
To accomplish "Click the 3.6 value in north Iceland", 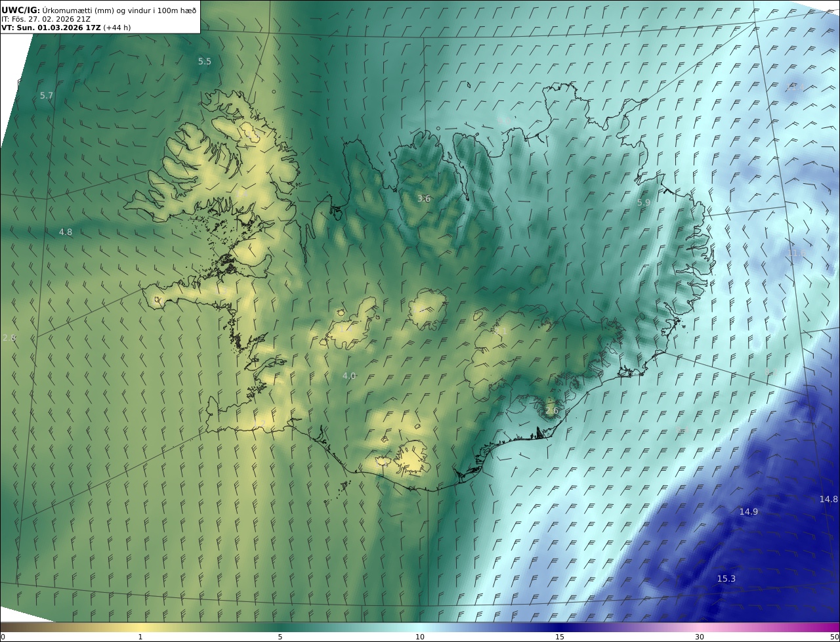I will [424, 199].
